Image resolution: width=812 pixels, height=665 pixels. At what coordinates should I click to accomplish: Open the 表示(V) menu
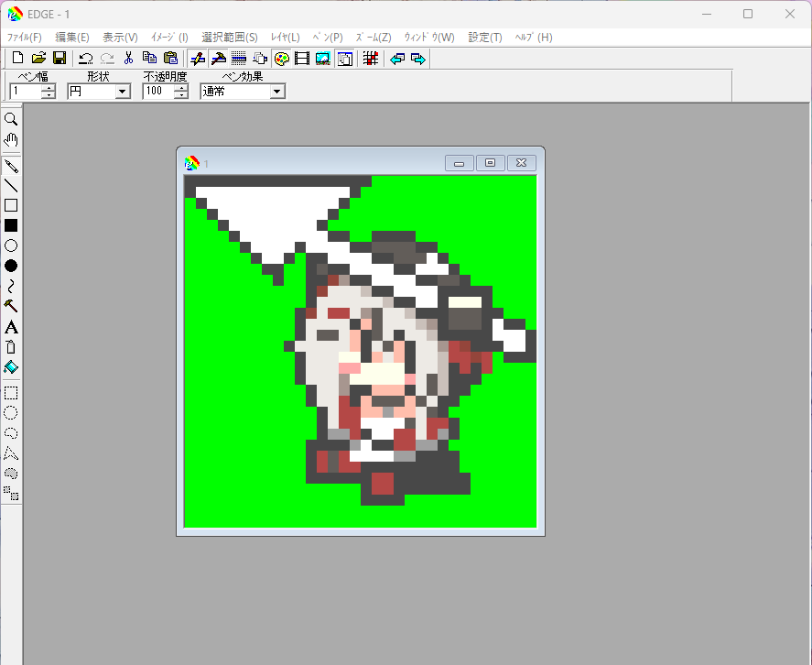click(x=120, y=38)
